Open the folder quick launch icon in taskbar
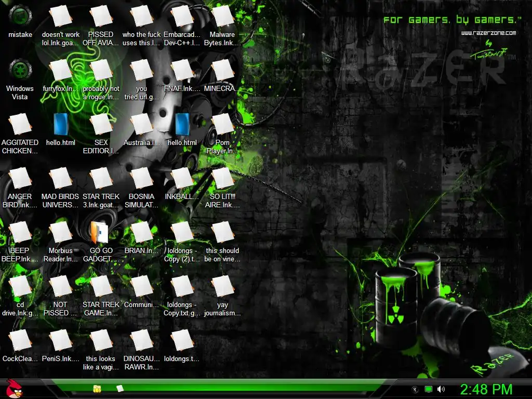 tap(97, 389)
